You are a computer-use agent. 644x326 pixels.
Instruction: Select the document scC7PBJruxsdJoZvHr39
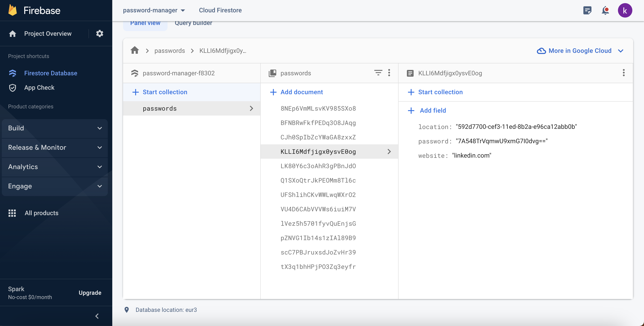(318, 252)
